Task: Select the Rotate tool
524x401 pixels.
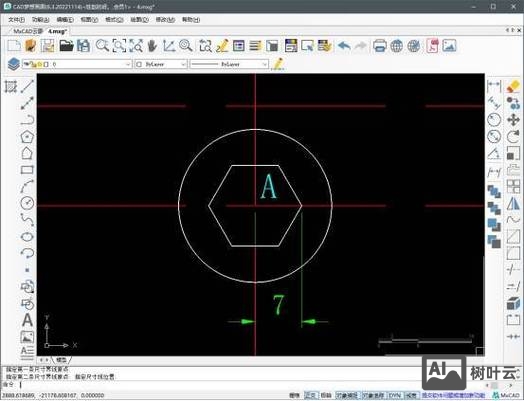Action: tap(513, 136)
